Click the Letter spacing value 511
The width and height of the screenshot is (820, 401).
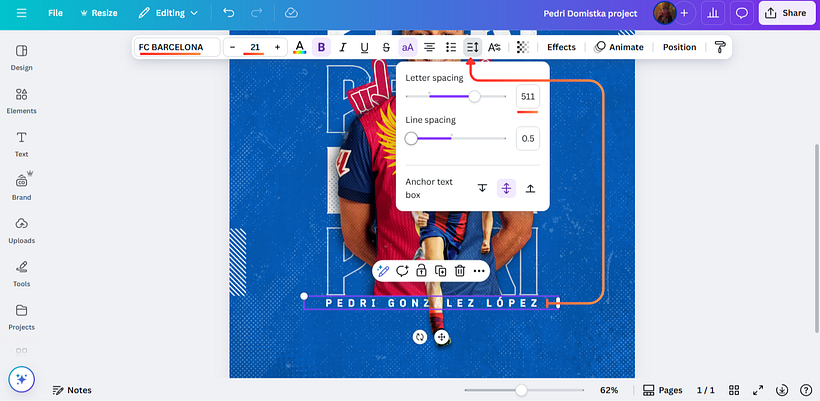(x=528, y=97)
